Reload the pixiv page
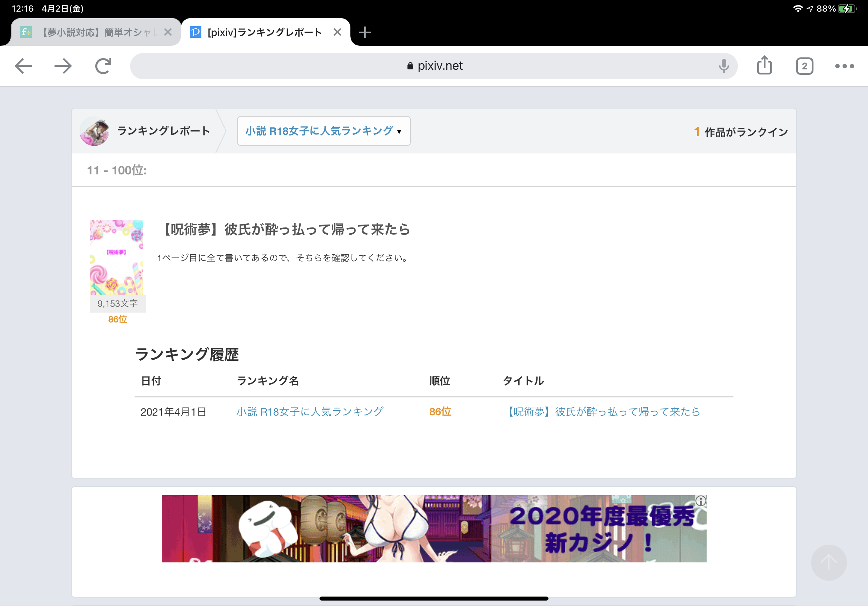Viewport: 868px width, 606px height. click(103, 66)
